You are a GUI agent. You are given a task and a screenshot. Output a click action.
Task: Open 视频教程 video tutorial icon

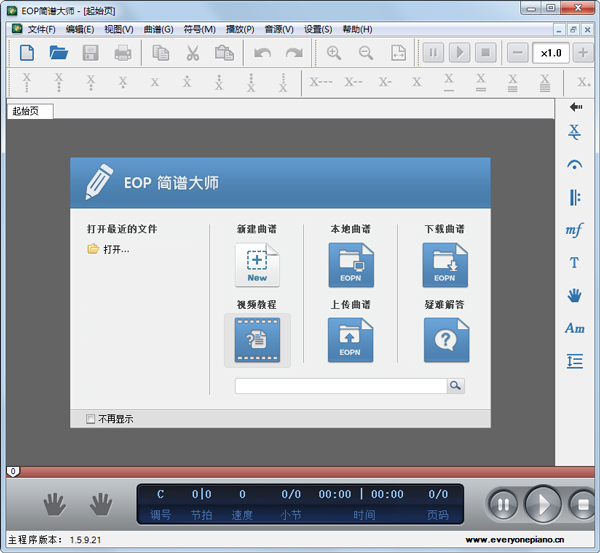(x=257, y=340)
